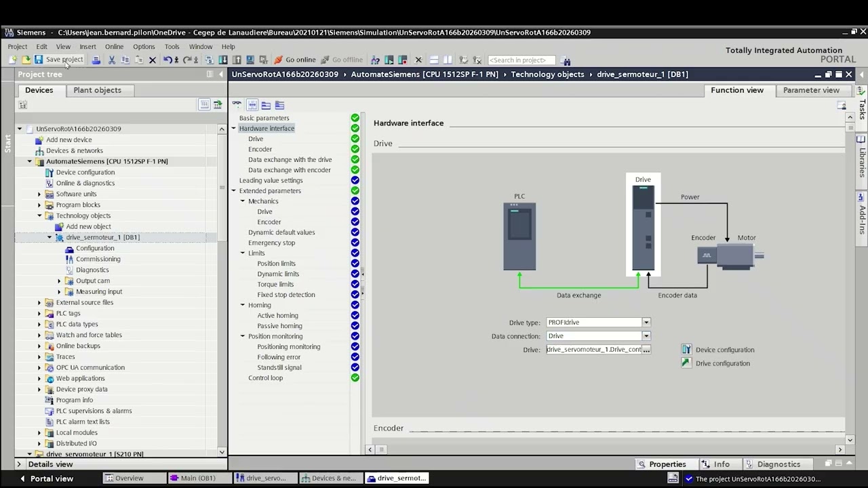Viewport: 868px width, 488px height.
Task: Open the Online menu
Action: pos(114,47)
